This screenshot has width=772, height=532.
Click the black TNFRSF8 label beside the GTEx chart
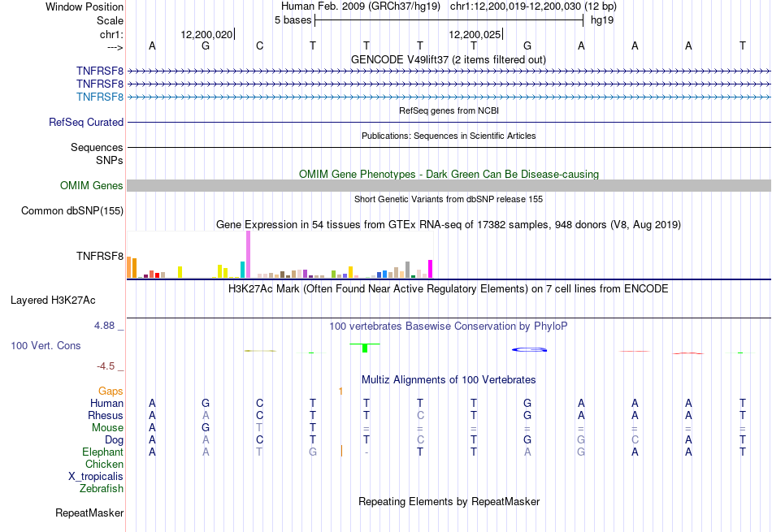[x=100, y=256]
